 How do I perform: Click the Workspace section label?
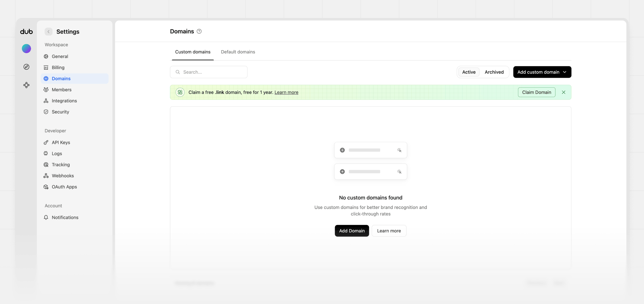pyautogui.click(x=56, y=45)
